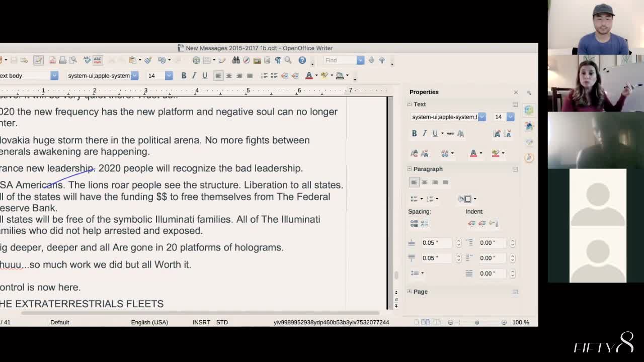Zoom in with plus button
644x362 pixels.
tap(504, 322)
